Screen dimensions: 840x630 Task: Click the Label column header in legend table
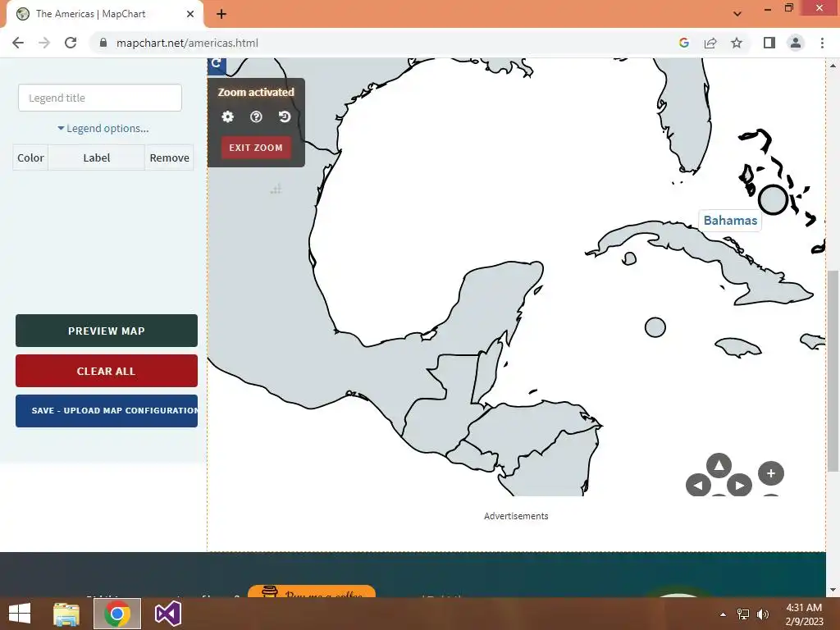97,157
